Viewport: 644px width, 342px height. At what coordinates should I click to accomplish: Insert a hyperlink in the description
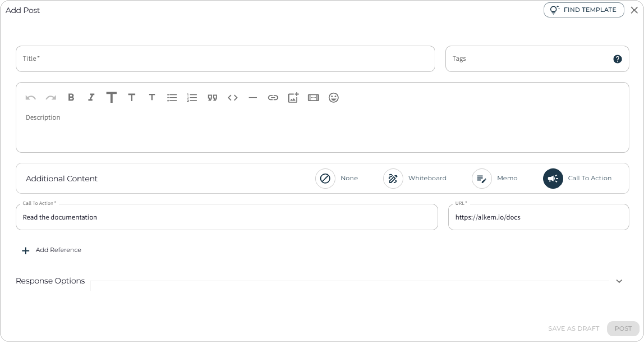273,98
